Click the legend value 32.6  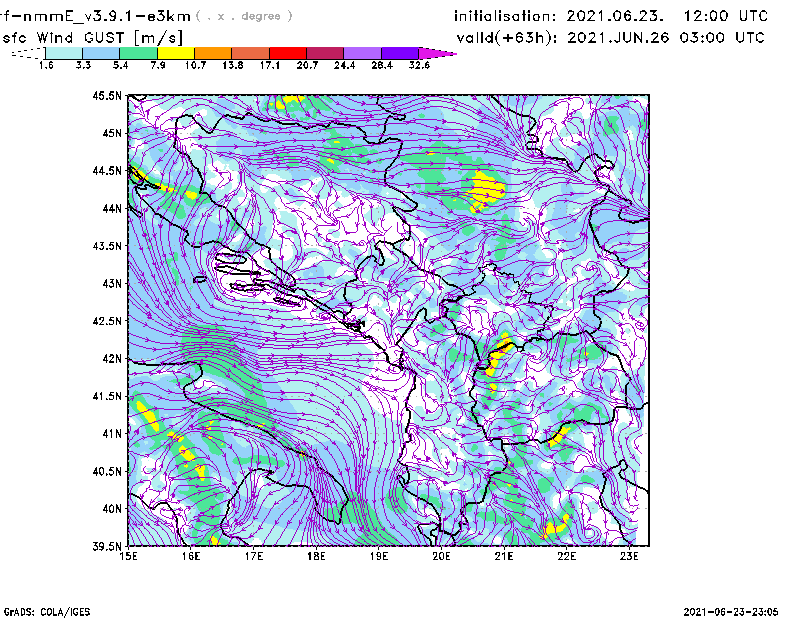point(419,65)
